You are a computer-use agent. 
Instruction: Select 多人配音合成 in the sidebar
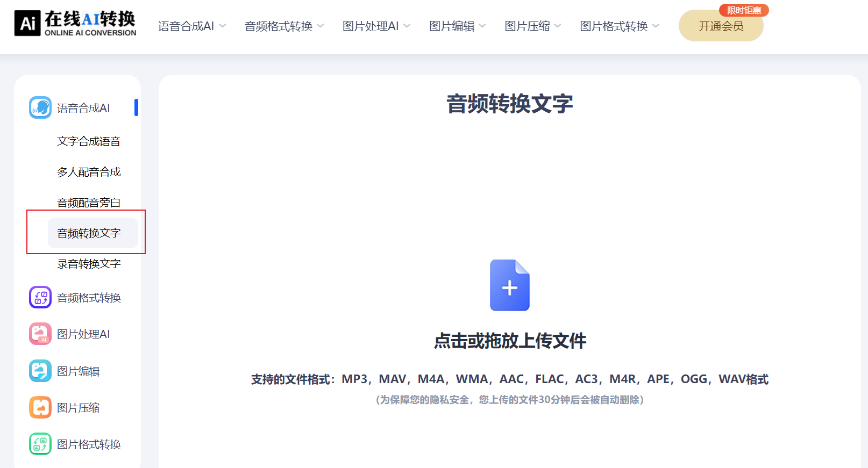[89, 172]
